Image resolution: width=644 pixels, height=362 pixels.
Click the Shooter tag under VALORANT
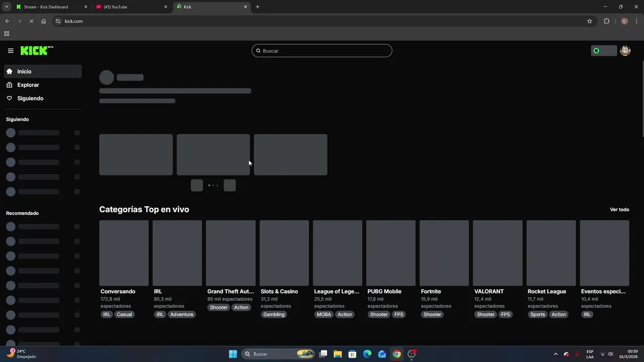tap(486, 315)
